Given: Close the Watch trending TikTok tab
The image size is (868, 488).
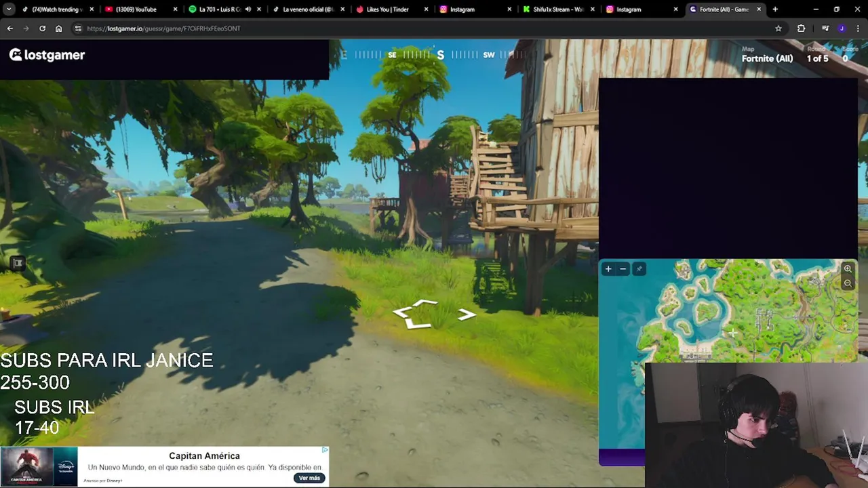Looking at the screenshot, I should (x=92, y=9).
